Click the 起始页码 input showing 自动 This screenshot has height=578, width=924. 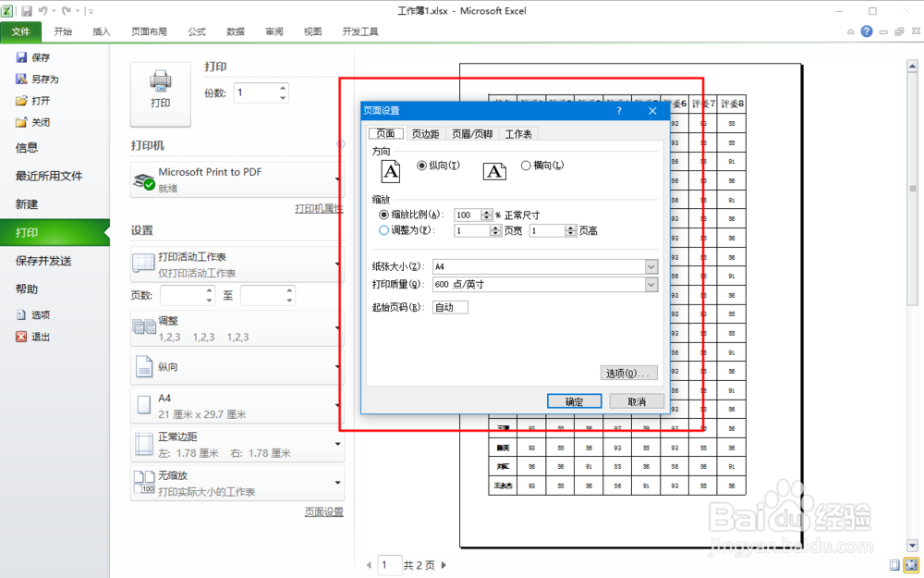pos(450,306)
